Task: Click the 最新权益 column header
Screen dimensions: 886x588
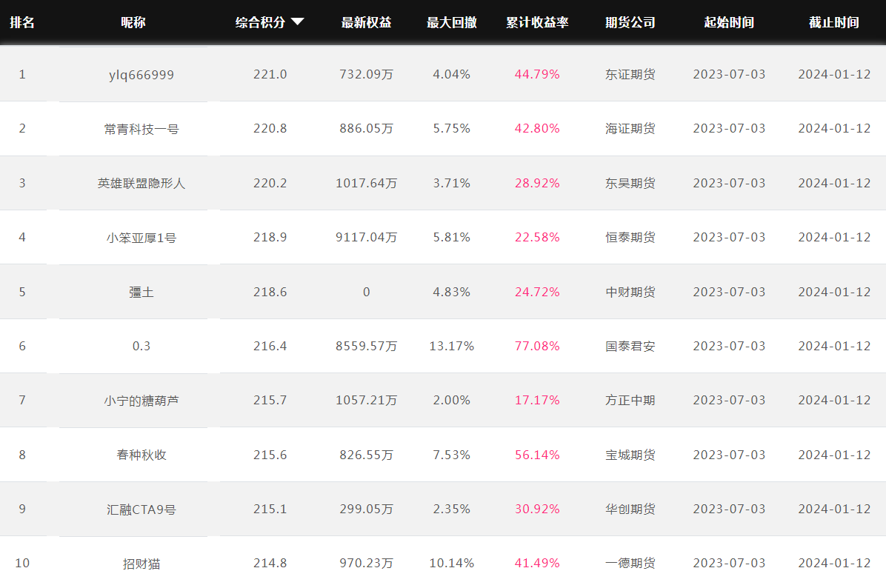Action: point(366,23)
